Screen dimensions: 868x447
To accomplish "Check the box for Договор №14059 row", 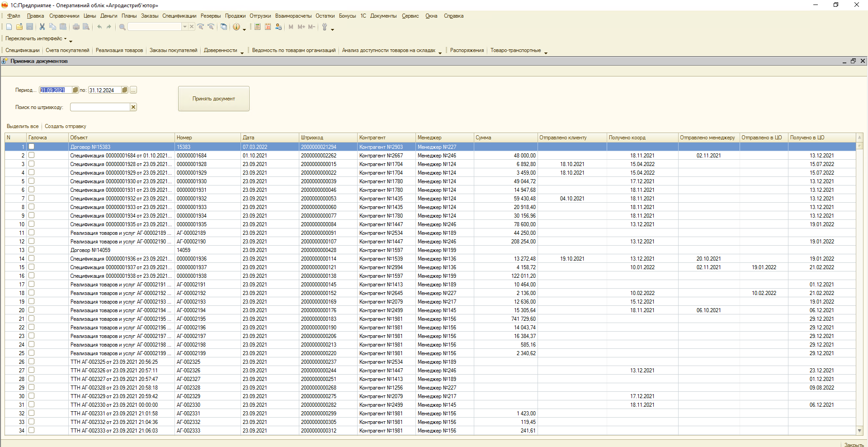I will click(x=32, y=250).
